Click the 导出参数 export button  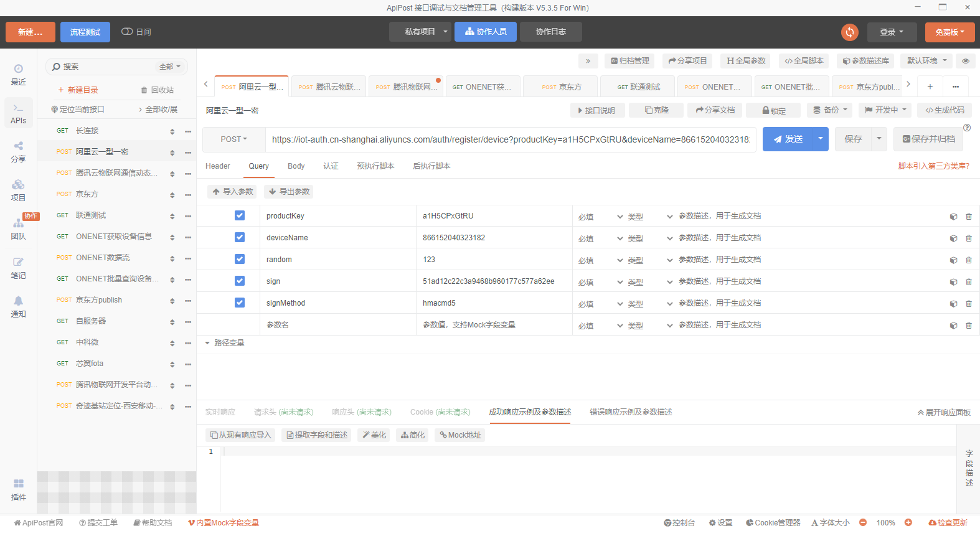tap(289, 192)
